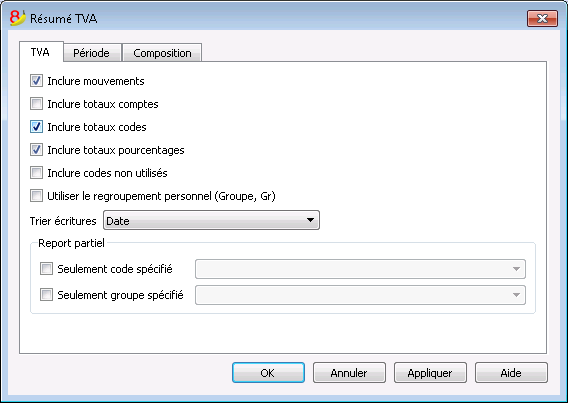This screenshot has height=403, width=568.
Task: Click Appliquer to apply settings
Action: pyautogui.click(x=430, y=373)
